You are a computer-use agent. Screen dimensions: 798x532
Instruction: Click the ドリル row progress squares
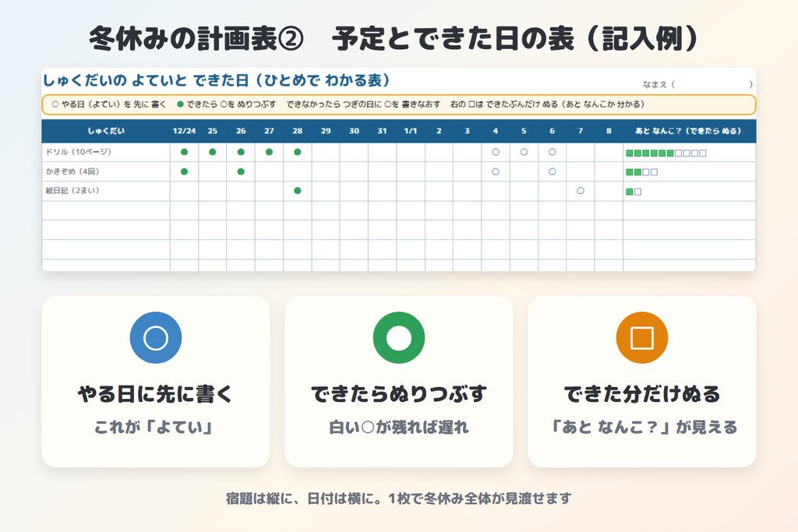(666, 153)
